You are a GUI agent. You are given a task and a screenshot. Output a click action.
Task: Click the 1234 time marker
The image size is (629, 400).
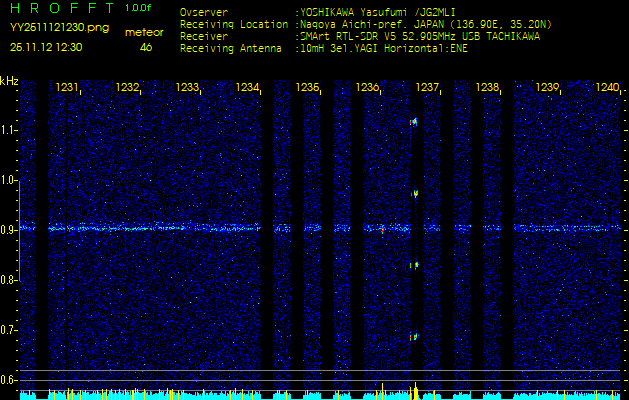pos(247,87)
